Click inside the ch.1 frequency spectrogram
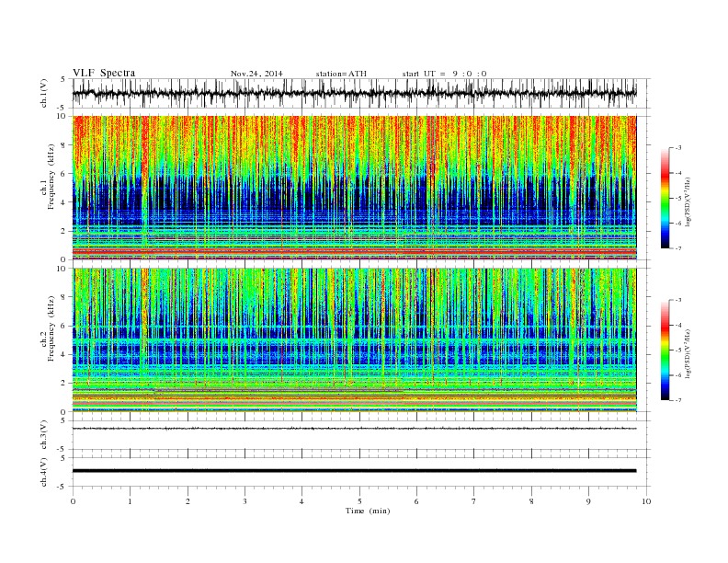This screenshot has width=728, height=563. pyautogui.click(x=354, y=188)
